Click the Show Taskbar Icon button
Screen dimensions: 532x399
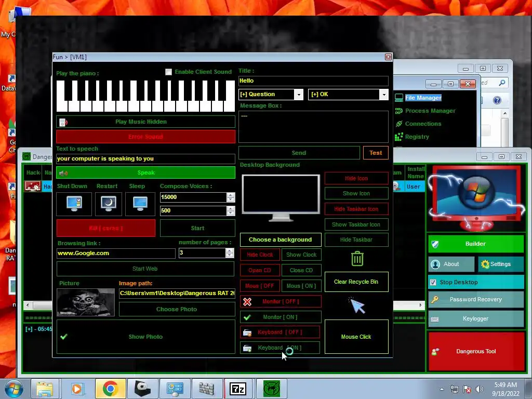[x=356, y=224]
